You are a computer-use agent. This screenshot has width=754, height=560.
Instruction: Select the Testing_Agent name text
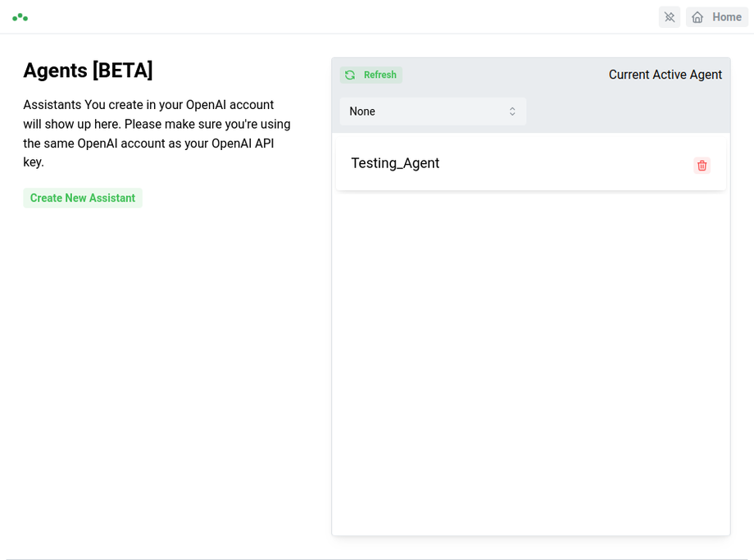395,163
